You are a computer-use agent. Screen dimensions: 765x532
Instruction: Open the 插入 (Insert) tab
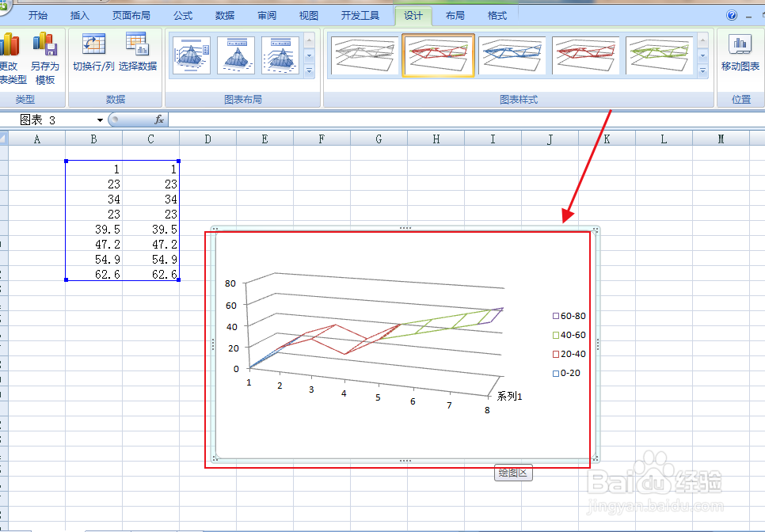(79, 16)
